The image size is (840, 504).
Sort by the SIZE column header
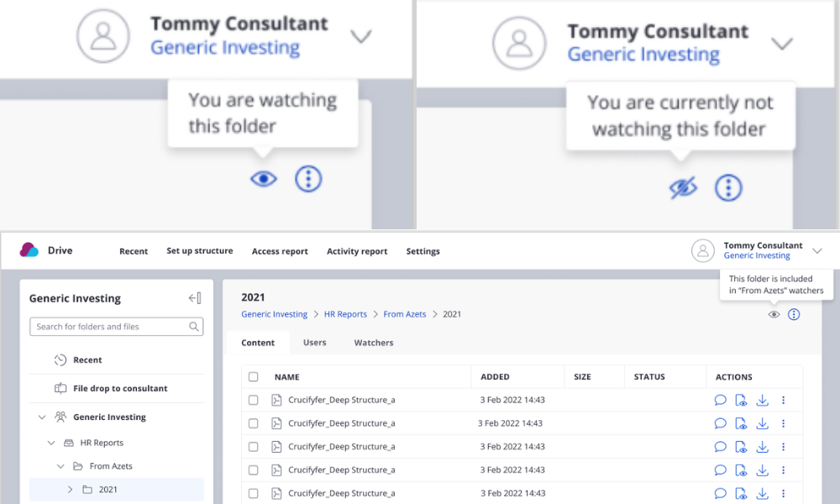(x=582, y=377)
